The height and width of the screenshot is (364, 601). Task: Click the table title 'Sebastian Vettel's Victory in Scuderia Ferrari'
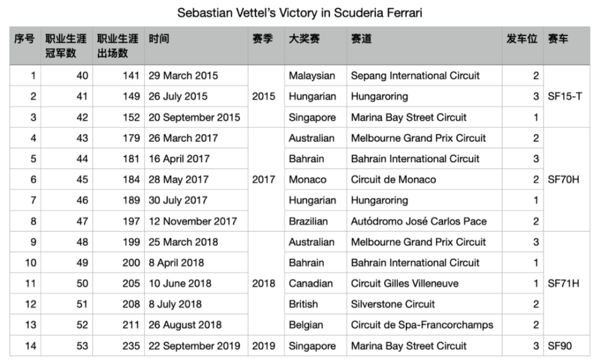(300, 13)
